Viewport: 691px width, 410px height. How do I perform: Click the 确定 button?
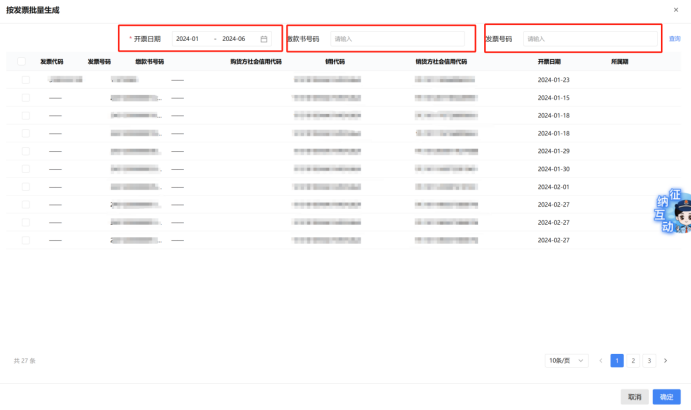(x=666, y=397)
